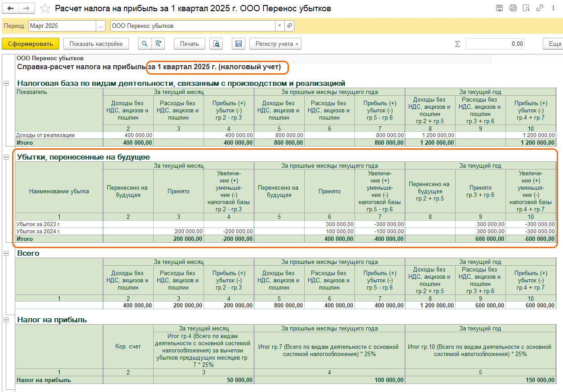563x392 pixels.
Task: Click the save report diskette icon
Action: coord(239,44)
